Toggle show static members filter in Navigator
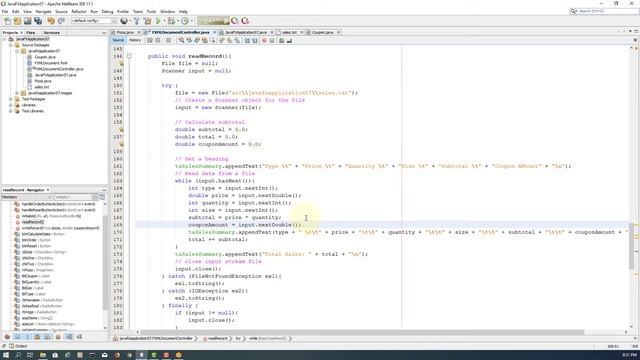640x360 pixels. point(27,337)
